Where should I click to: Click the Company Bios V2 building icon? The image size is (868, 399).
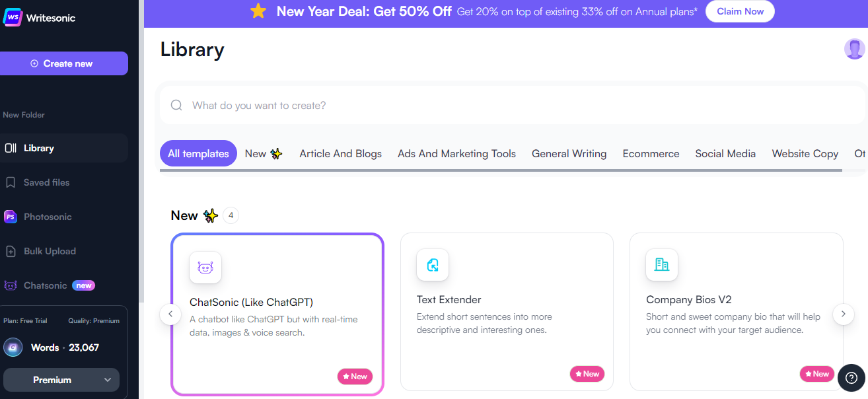click(661, 265)
